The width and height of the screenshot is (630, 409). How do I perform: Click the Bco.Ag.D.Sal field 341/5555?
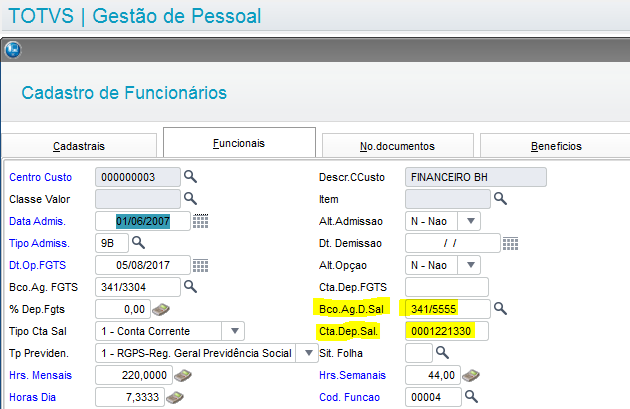(x=448, y=309)
